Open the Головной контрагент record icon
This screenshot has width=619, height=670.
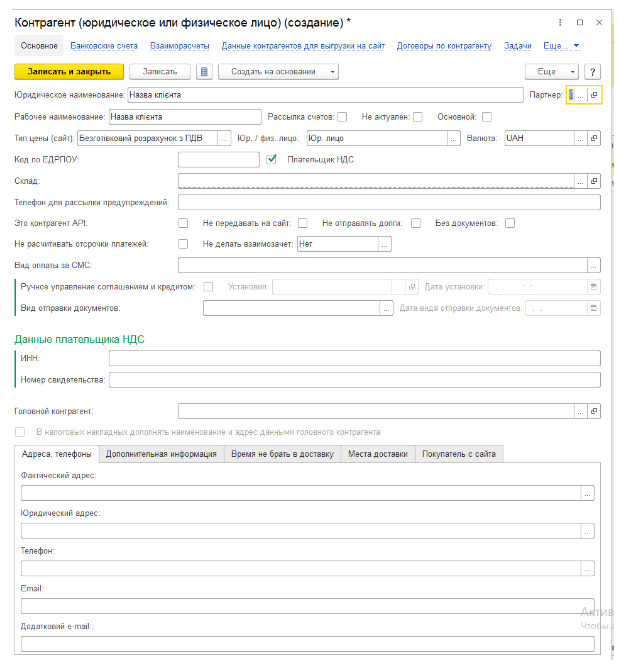pos(594,411)
